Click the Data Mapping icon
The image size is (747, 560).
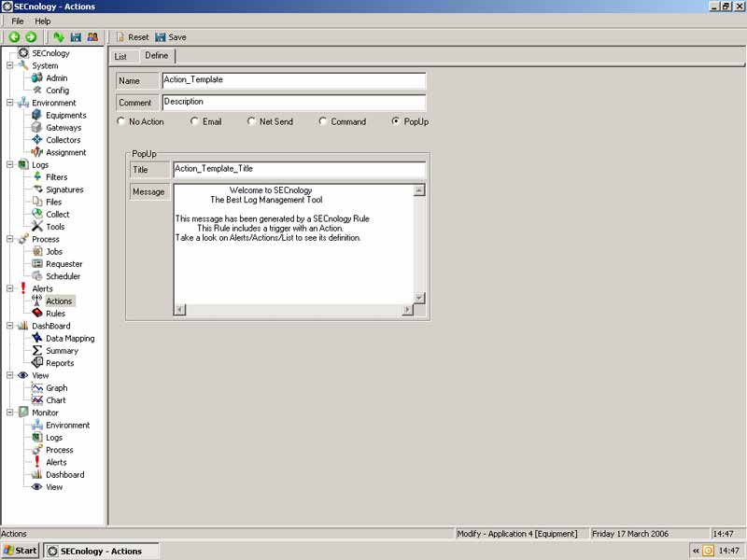36,338
